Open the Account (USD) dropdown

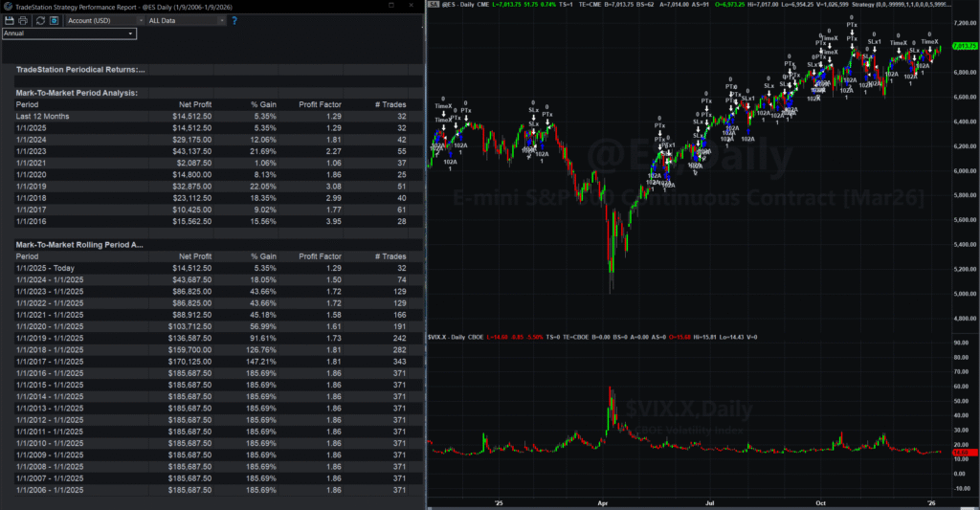99,20
